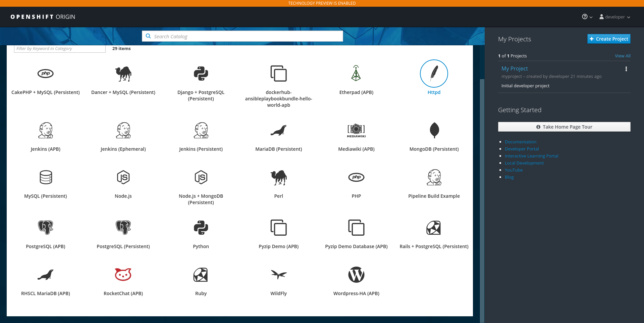Select the MySQL (Persistent) database icon
Screen dimensions: 644x323
point(46,177)
